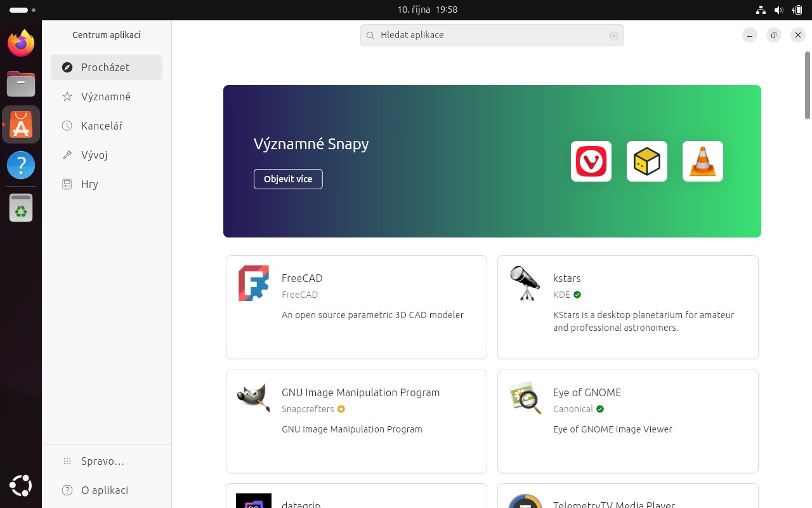The width and height of the screenshot is (812, 508).
Task: Click the star icon beside Významné
Action: point(67,97)
